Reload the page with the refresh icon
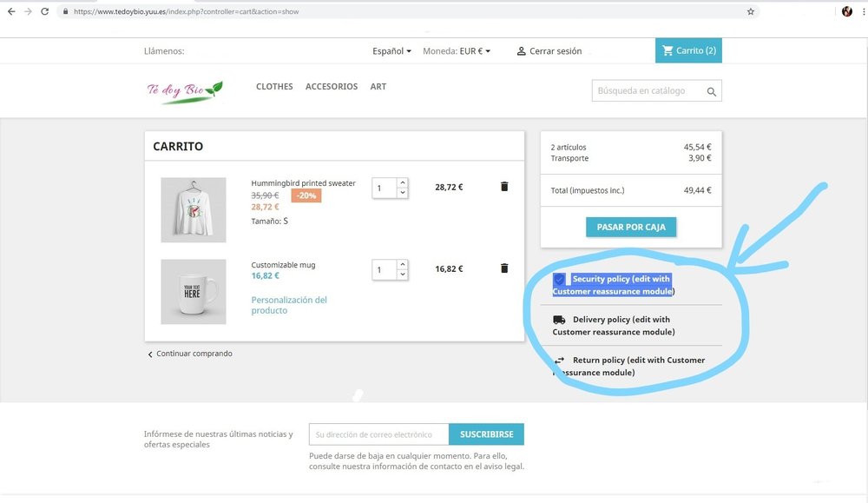Viewport: 868px width, 503px height. [45, 11]
